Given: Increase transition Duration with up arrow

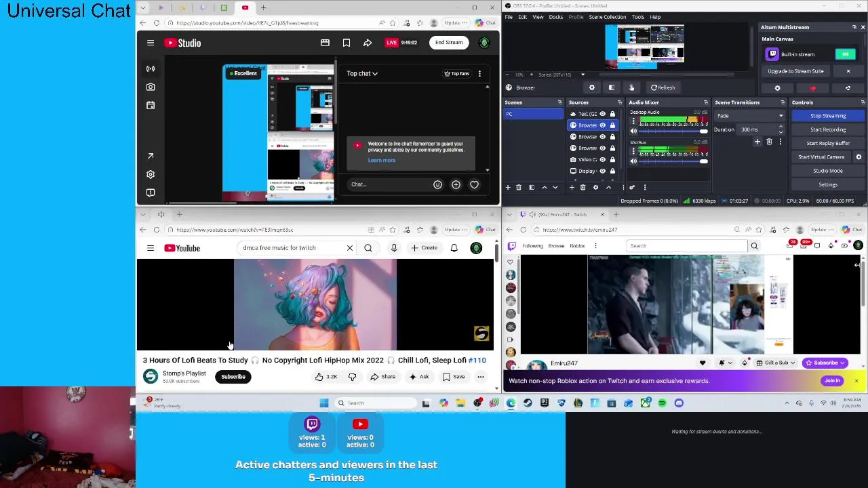Looking at the screenshot, I should (x=780, y=127).
